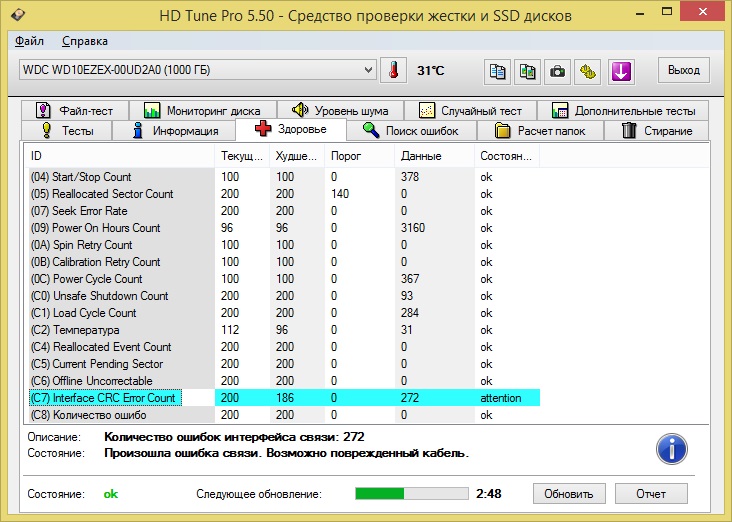The height and width of the screenshot is (522, 732).
Task: Select the (09) Power On Hours Count row
Action: coord(282,228)
